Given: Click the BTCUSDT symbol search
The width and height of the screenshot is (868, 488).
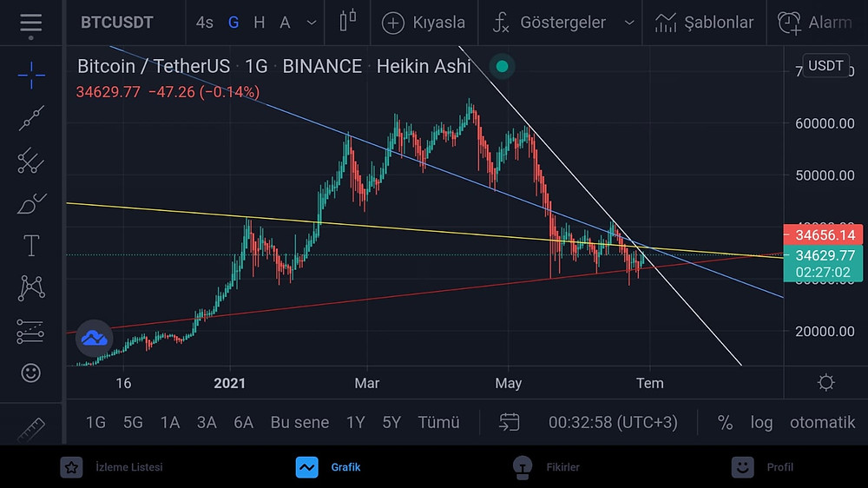Looking at the screenshot, I should tap(117, 23).
